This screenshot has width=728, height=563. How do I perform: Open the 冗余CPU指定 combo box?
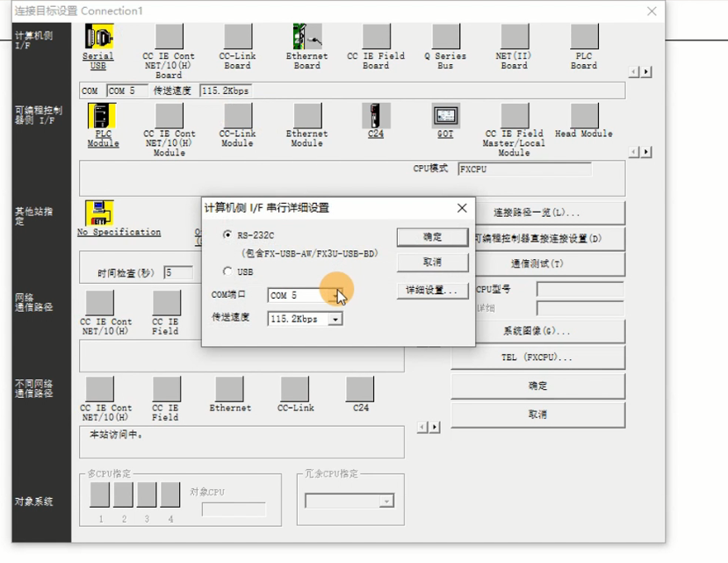[x=386, y=501]
